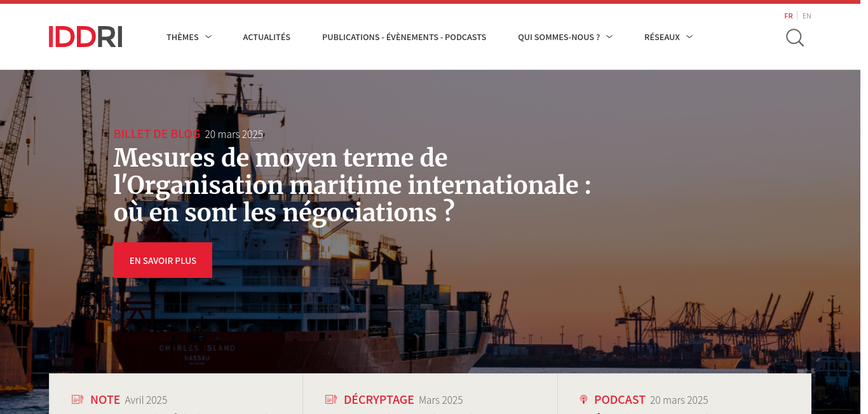Open the Podcast card heading
Viewport: 868px width, 414px height.
620,399
